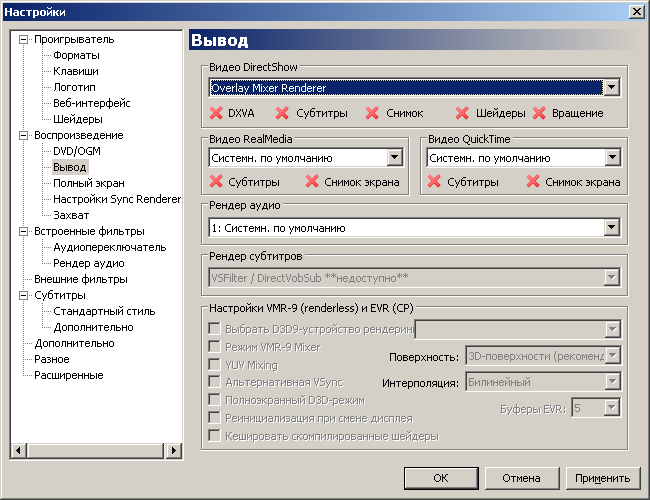Click the Субтитры status icon under Видео DirectShow
The width and height of the screenshot is (650, 500).
(282, 113)
